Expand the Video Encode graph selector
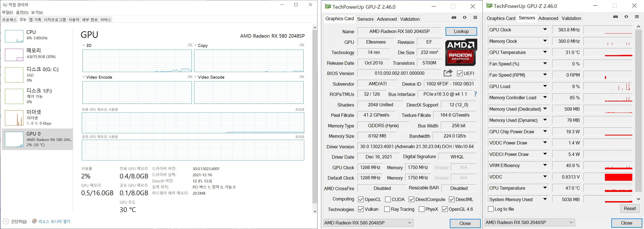Viewport: 644px width, 229px height. [x=84, y=77]
